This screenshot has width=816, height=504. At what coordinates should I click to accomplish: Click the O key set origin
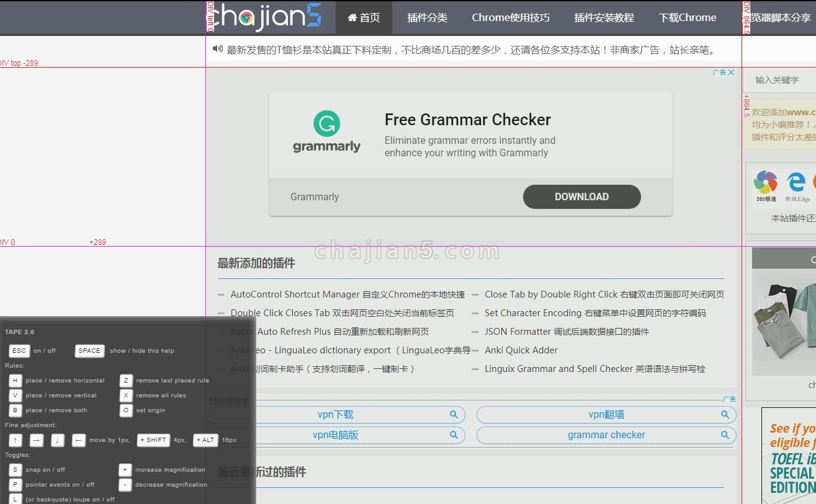pyautogui.click(x=126, y=410)
